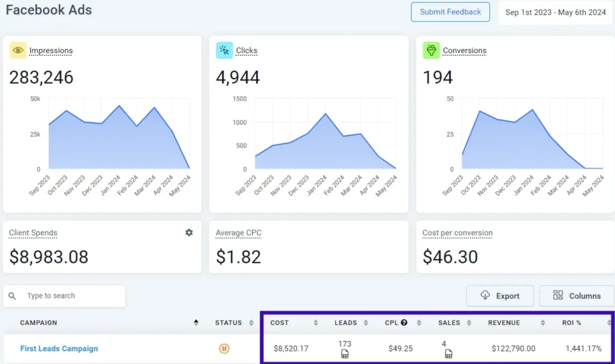Click the $122,790.00 revenue cell
The image size is (615, 364).
[514, 349]
